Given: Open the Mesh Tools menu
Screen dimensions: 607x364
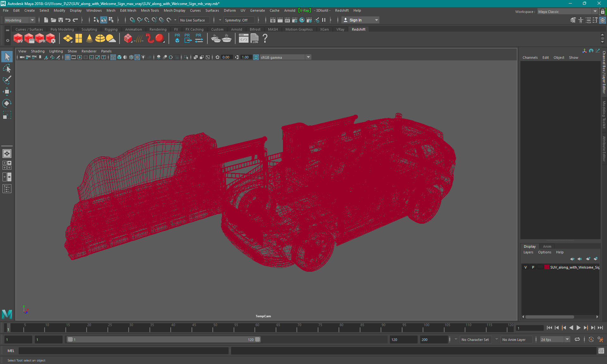Looking at the screenshot, I should coord(150,10).
